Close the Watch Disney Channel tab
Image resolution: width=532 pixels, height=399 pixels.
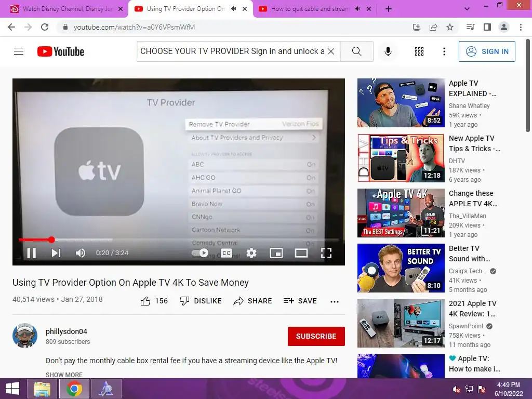121,9
